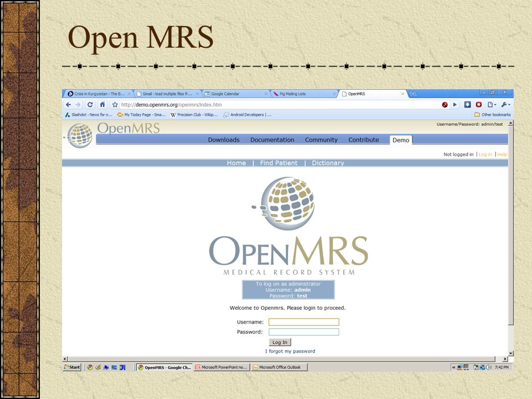Screen dimensions: 532x399
Task: Switch to the Gmail tab
Action: [x=167, y=94]
